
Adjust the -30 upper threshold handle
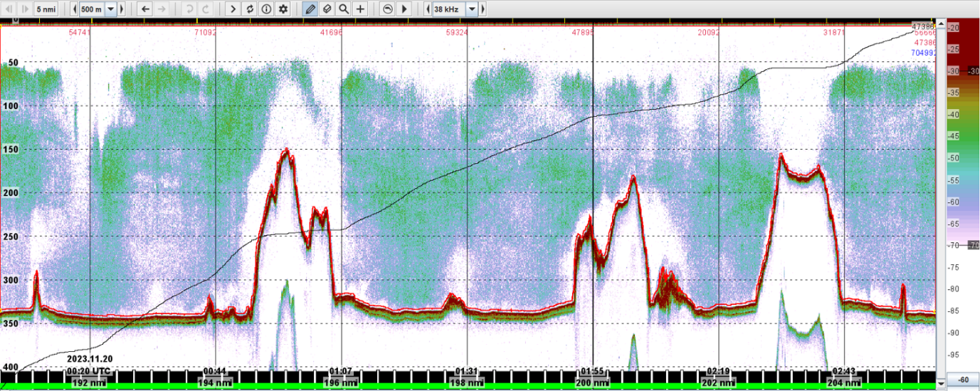coord(973,71)
